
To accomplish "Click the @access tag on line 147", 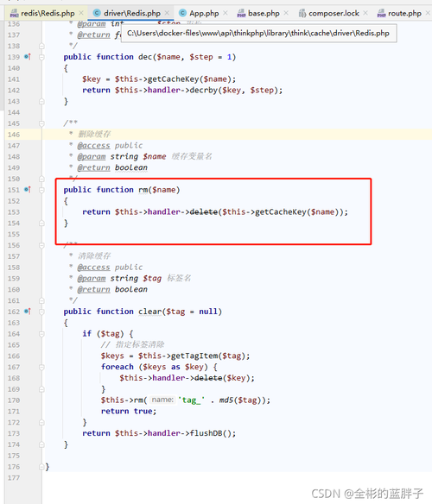I will tap(93, 146).
